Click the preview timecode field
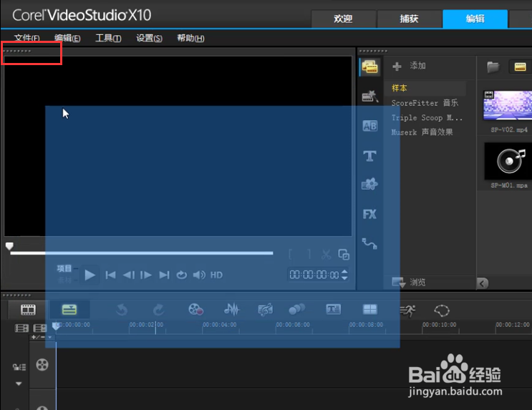Image resolution: width=532 pixels, height=410 pixels. 314,275
